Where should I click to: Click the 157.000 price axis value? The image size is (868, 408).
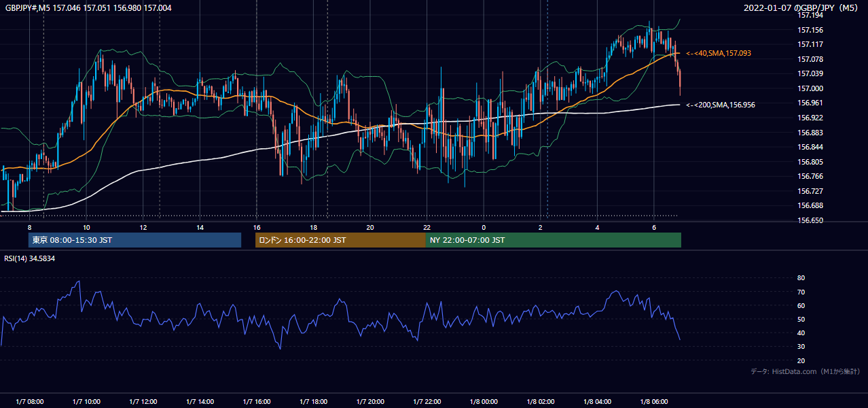pos(810,88)
